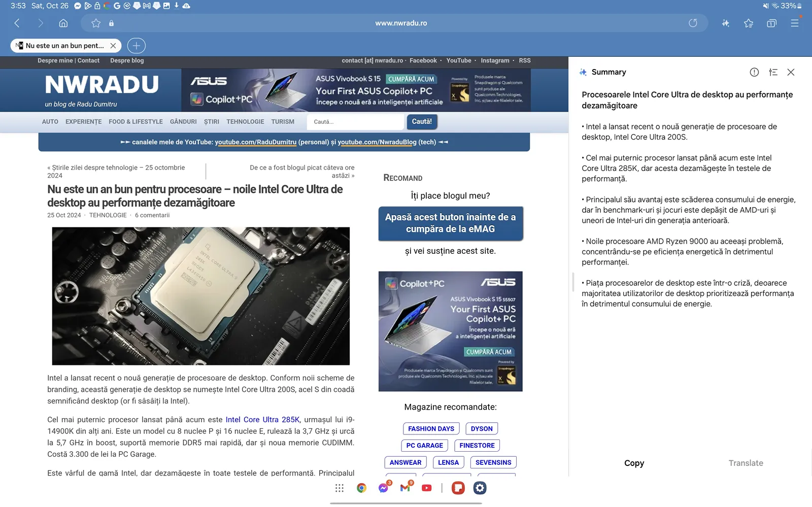The height and width of the screenshot is (507, 812).
Task: Open the TEHNOLOGIE category under article title
Action: pyautogui.click(x=108, y=215)
